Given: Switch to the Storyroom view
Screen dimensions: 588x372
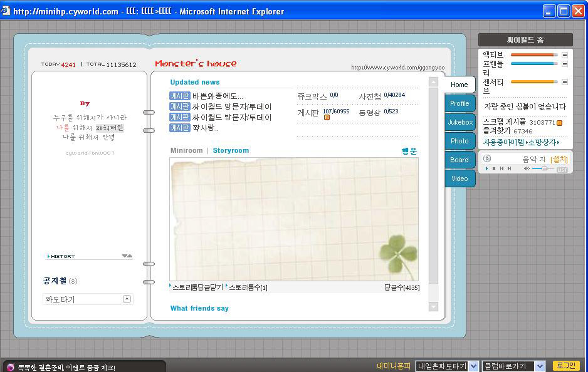Looking at the screenshot, I should pyautogui.click(x=231, y=150).
